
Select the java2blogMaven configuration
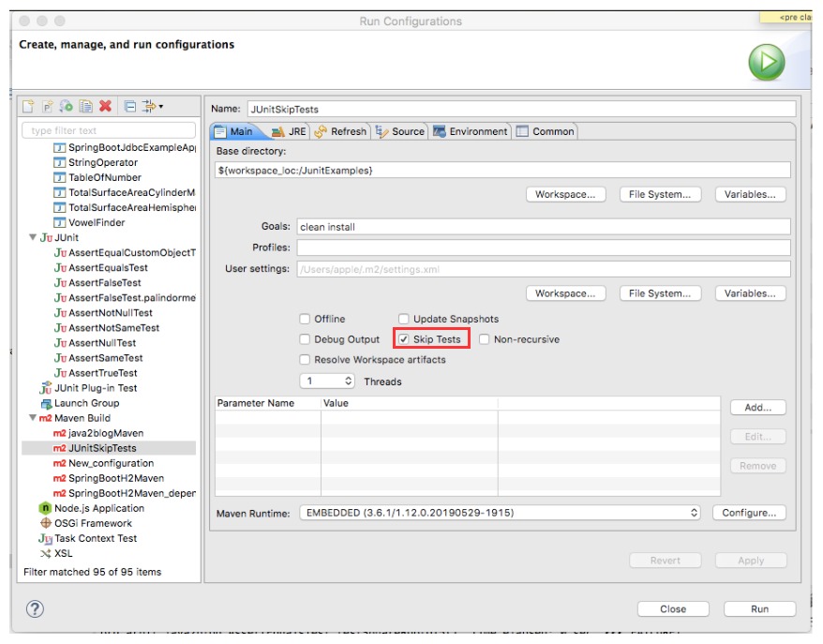pyautogui.click(x=98, y=433)
